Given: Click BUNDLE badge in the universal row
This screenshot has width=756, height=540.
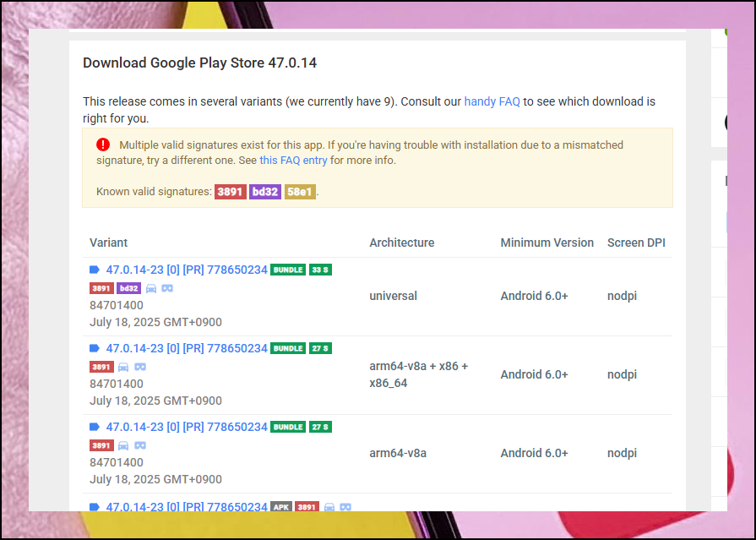Looking at the screenshot, I should tap(288, 270).
